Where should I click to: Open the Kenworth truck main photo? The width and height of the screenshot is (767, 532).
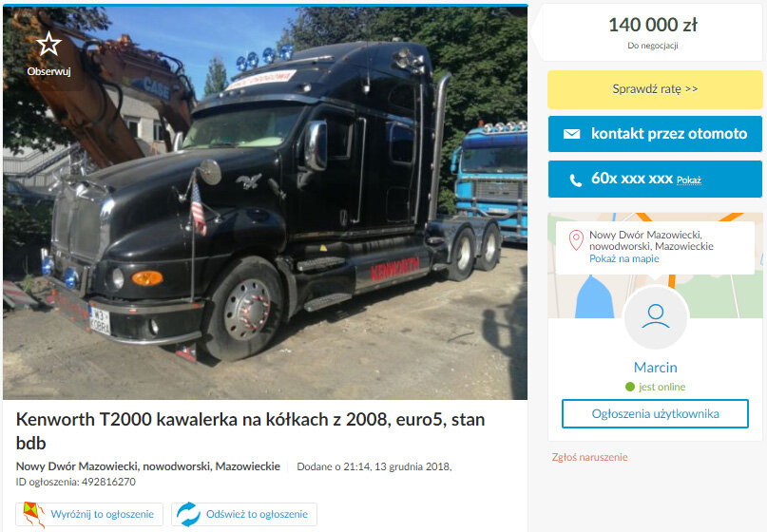pos(265,202)
